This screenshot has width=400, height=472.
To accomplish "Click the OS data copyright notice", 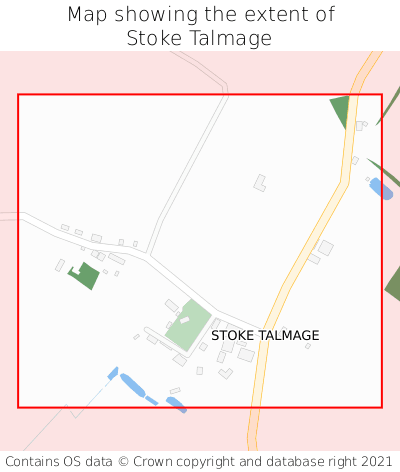I will point(199,462).
